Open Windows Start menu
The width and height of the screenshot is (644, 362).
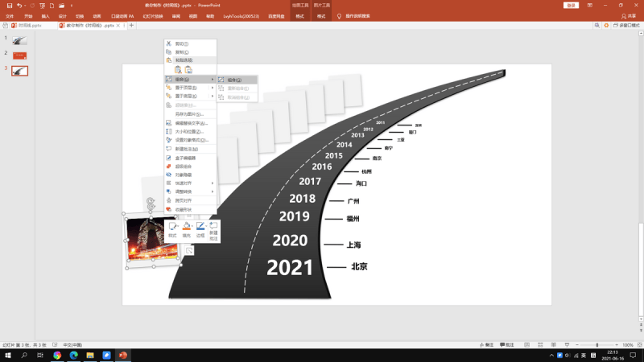7,355
